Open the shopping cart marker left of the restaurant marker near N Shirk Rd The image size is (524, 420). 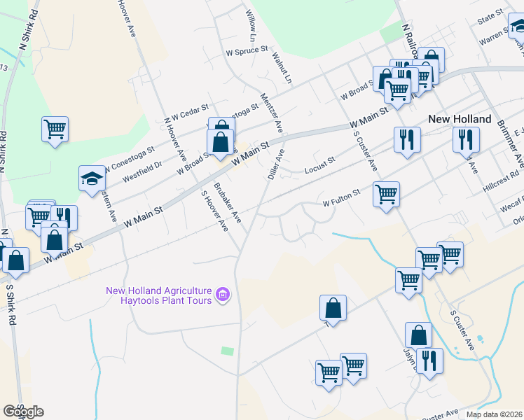click(x=36, y=218)
